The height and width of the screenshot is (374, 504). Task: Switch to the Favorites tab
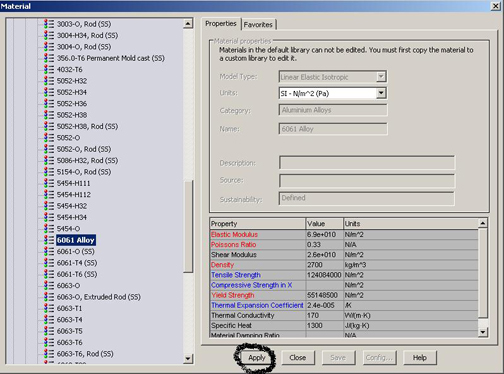pyautogui.click(x=258, y=25)
